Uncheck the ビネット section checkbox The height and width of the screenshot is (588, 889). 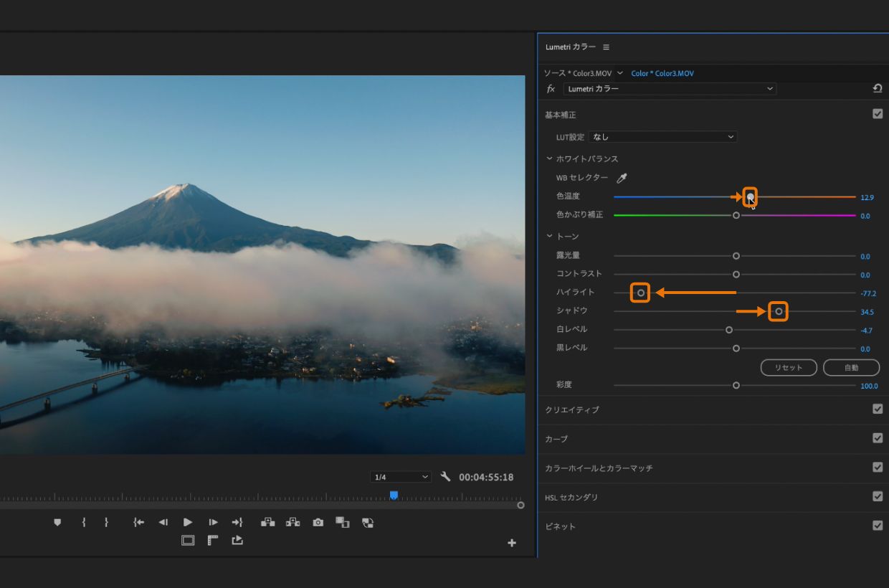(878, 526)
